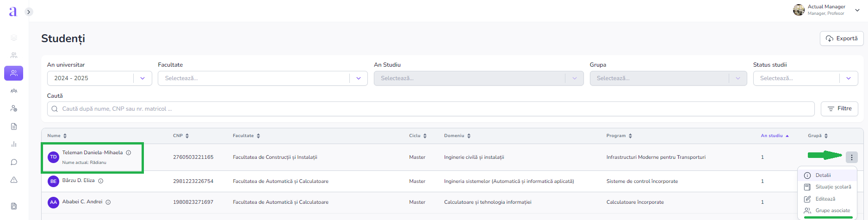Click the student search input field

430,109
